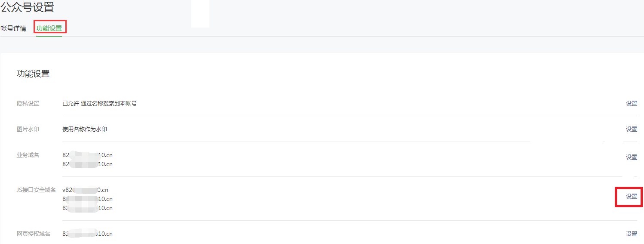This screenshot has height=244, width=644.
Task: Open 设置 link for 网页授权域名 row
Action: (631, 234)
